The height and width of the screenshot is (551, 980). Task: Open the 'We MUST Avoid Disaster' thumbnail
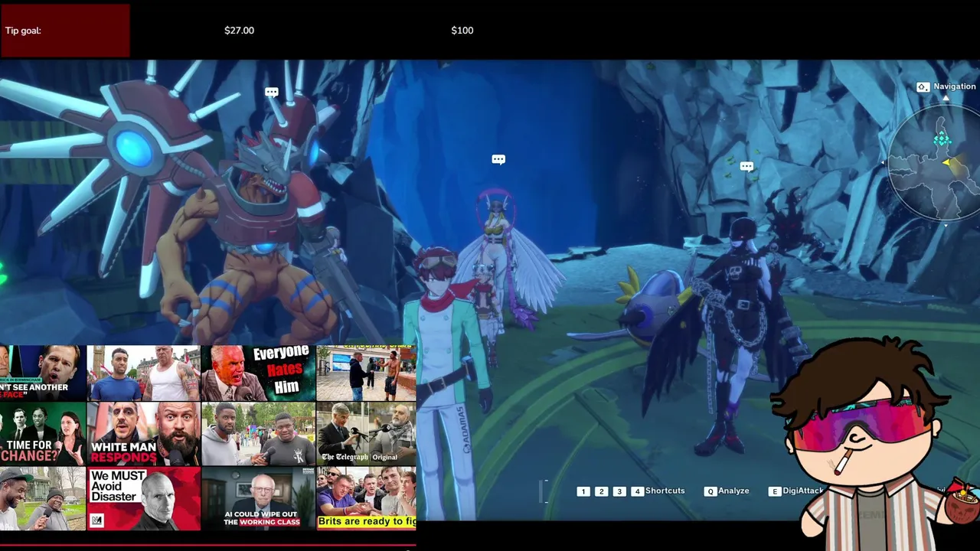pyautogui.click(x=143, y=498)
